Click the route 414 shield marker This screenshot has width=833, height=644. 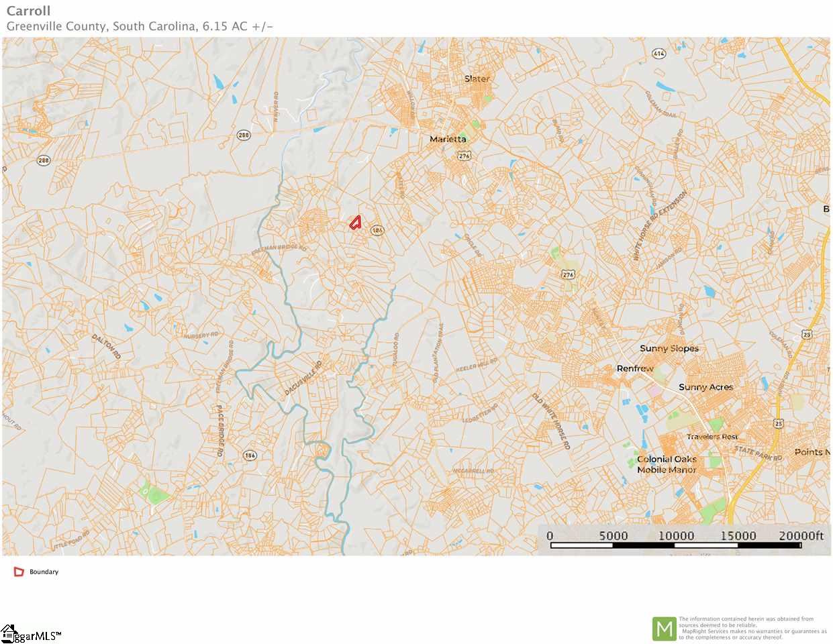659,54
